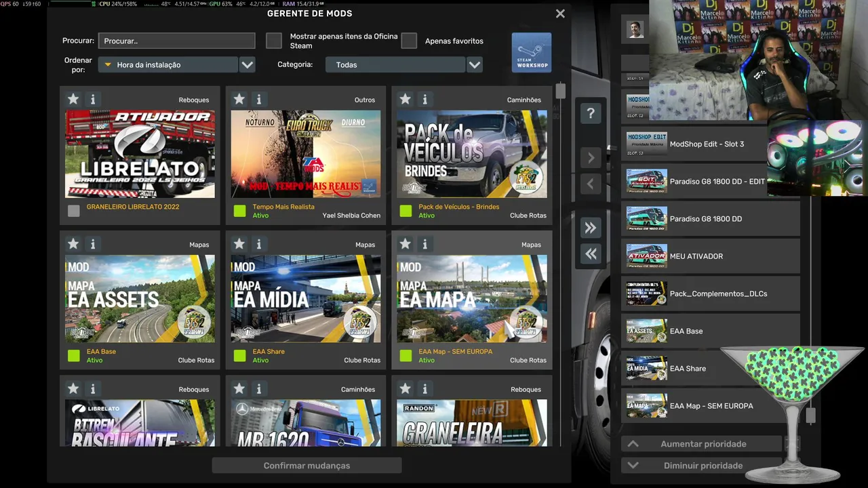Image resolution: width=868 pixels, height=488 pixels.
Task: Deactivate all mods with double left arrow
Action: (x=591, y=254)
